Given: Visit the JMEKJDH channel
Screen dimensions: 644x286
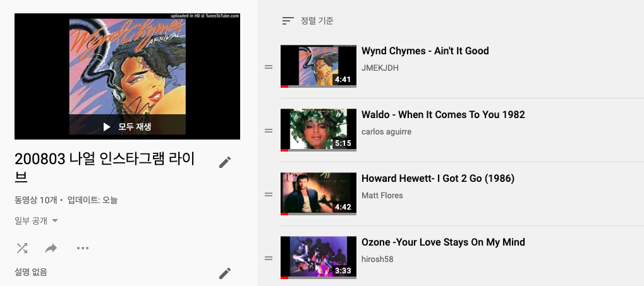Looking at the screenshot, I should point(380,68).
